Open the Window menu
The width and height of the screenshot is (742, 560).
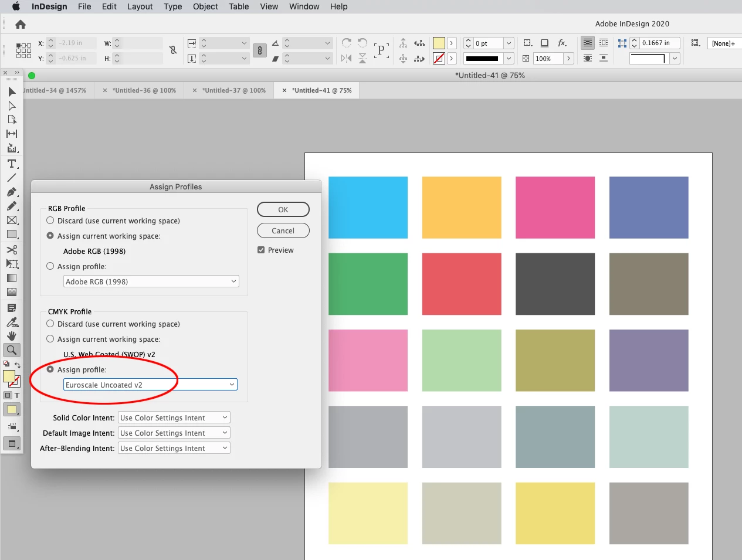coord(304,6)
